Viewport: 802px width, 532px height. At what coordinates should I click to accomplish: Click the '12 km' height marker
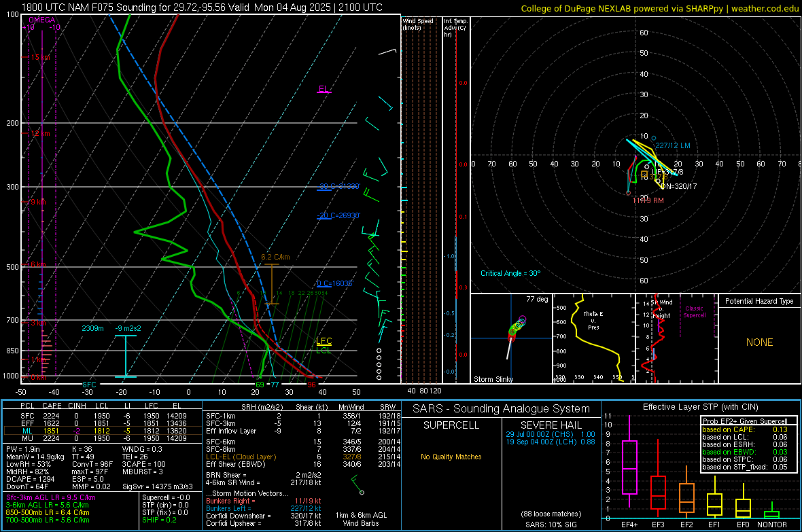pyautogui.click(x=40, y=134)
